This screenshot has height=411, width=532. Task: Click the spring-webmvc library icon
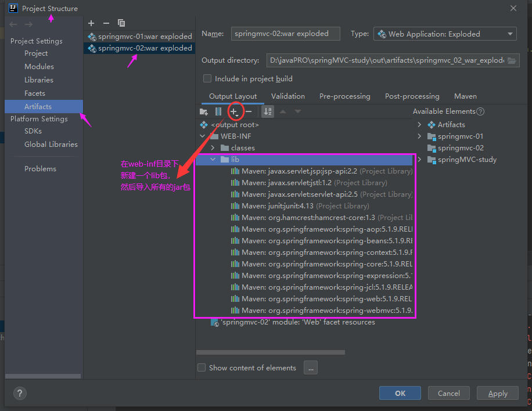(x=235, y=311)
